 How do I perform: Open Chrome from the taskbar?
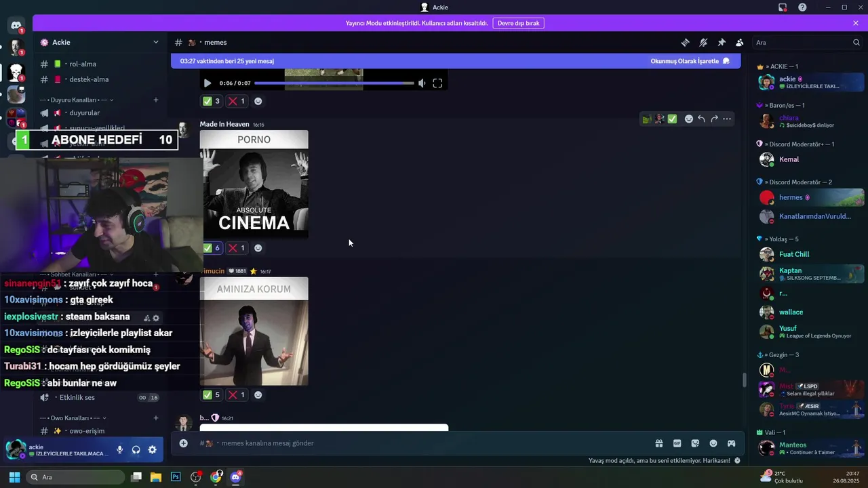pos(216,477)
